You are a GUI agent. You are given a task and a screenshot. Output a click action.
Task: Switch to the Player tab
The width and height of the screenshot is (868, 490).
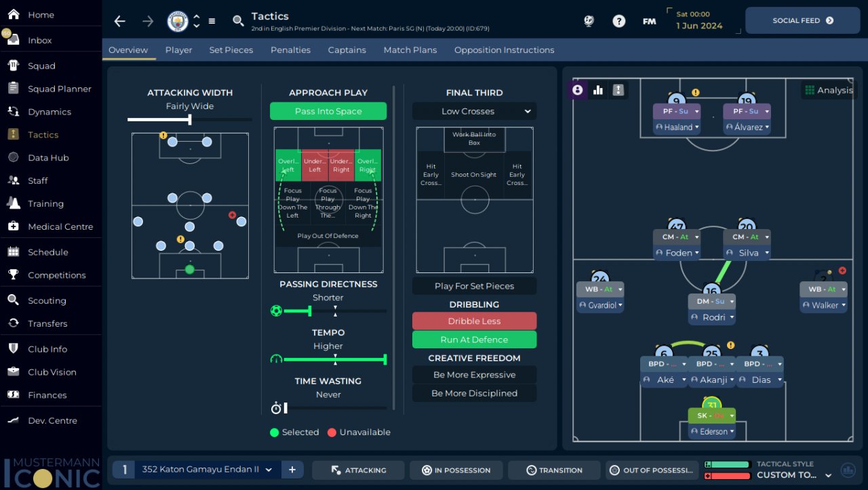178,49
